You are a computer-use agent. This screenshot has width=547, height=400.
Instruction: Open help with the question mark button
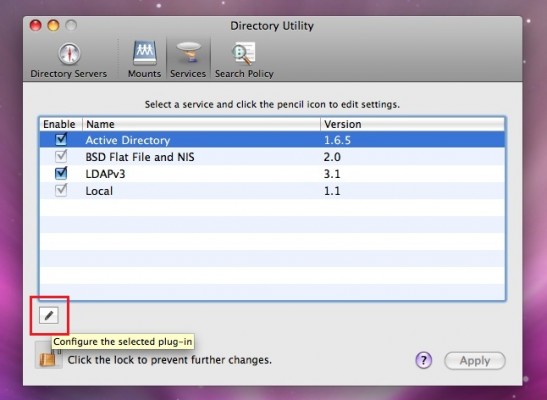(424, 360)
